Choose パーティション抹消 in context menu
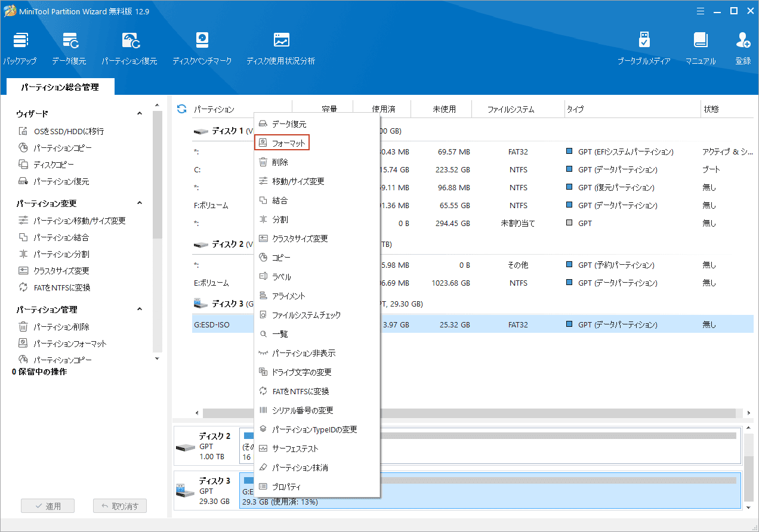 pos(317,468)
